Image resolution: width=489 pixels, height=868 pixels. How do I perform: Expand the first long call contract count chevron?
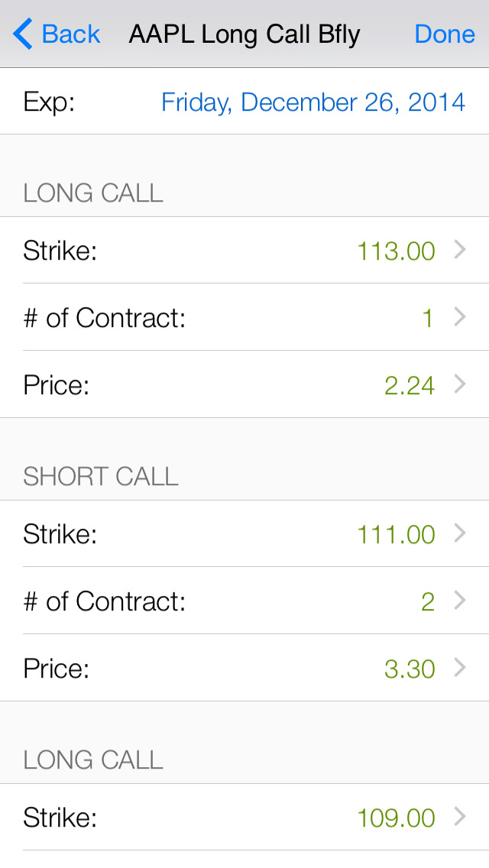460,317
